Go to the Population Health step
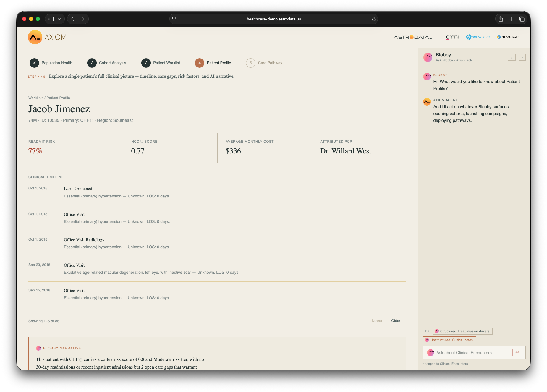The height and width of the screenshot is (392, 547). (51, 63)
